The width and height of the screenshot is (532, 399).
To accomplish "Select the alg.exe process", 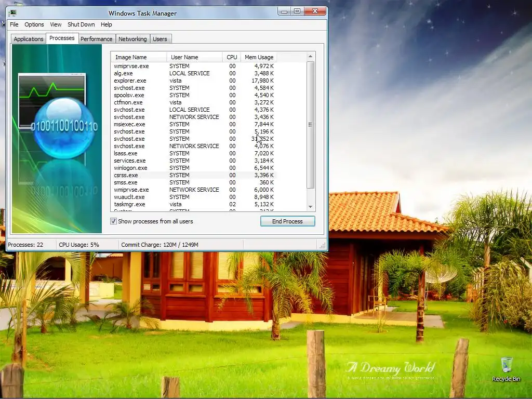I will (x=194, y=73).
